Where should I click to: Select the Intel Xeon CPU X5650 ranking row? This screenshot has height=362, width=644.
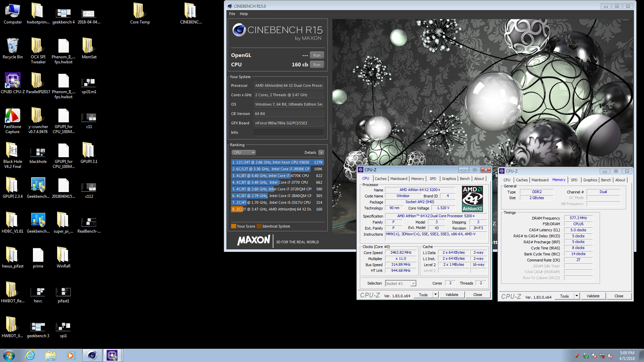(277, 162)
